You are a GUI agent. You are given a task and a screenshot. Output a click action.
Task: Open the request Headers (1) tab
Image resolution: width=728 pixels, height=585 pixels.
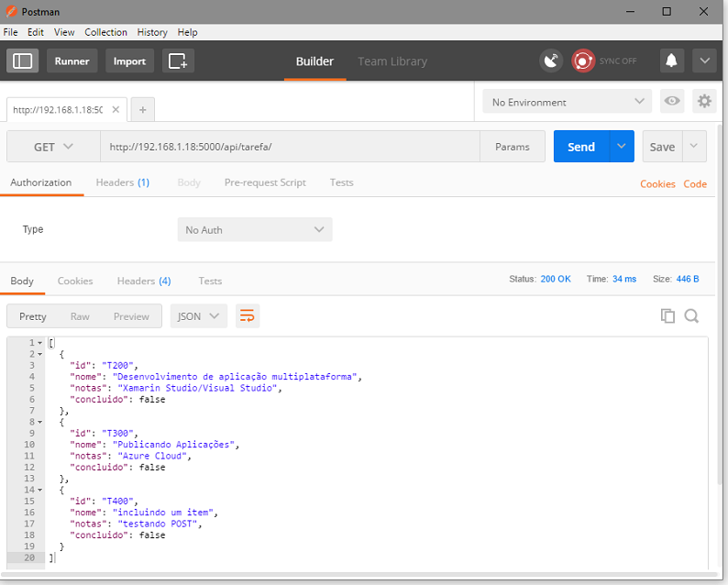point(123,182)
